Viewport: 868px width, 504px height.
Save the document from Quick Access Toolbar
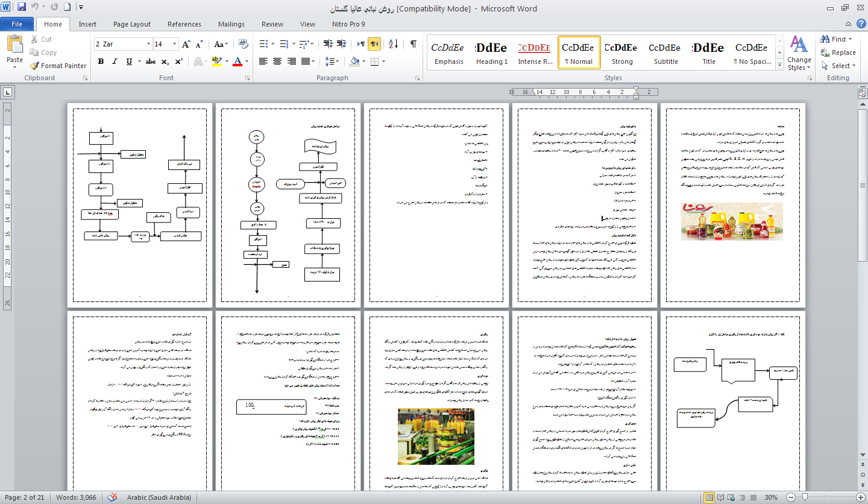tap(22, 8)
